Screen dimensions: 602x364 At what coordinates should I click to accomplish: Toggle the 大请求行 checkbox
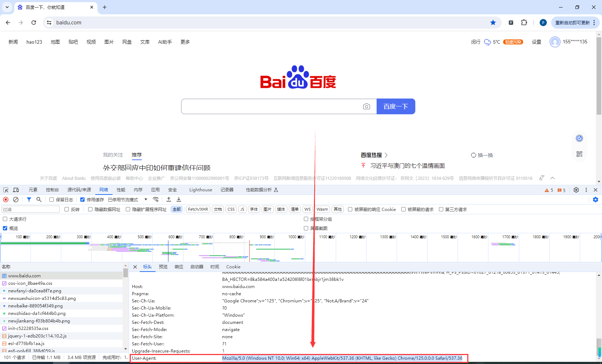pyautogui.click(x=5, y=219)
